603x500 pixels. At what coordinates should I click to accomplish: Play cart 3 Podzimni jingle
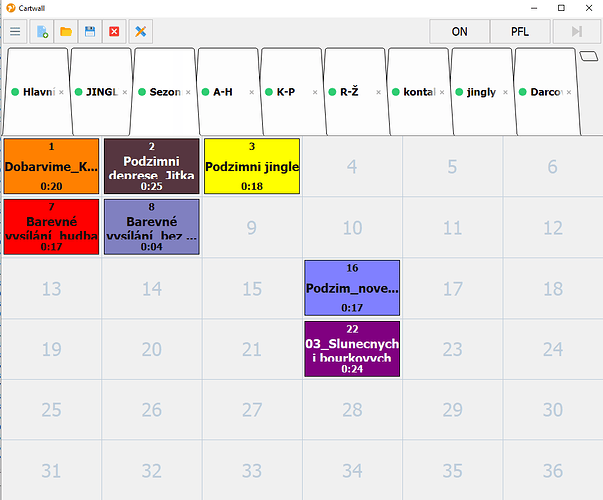point(252,166)
